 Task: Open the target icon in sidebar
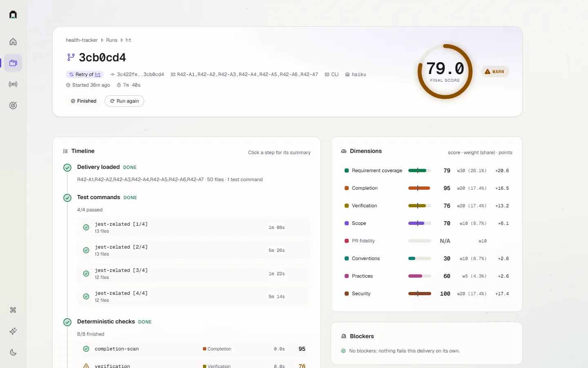coord(13,105)
